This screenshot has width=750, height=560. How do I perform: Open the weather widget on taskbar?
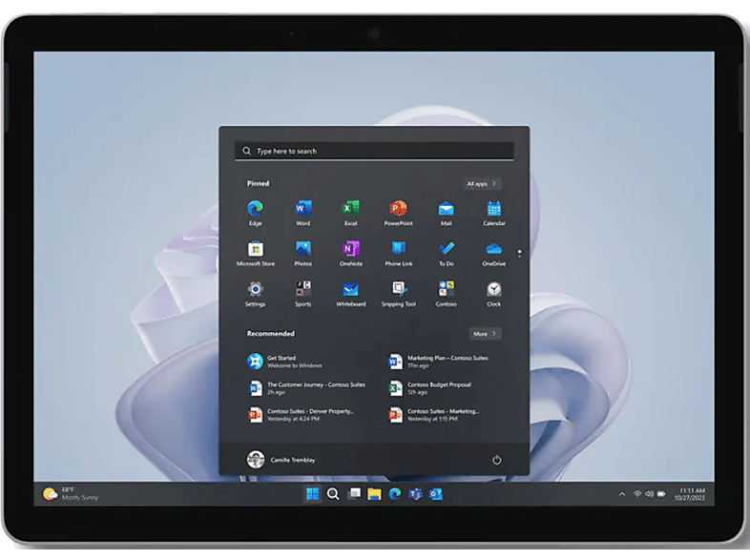tap(71, 493)
